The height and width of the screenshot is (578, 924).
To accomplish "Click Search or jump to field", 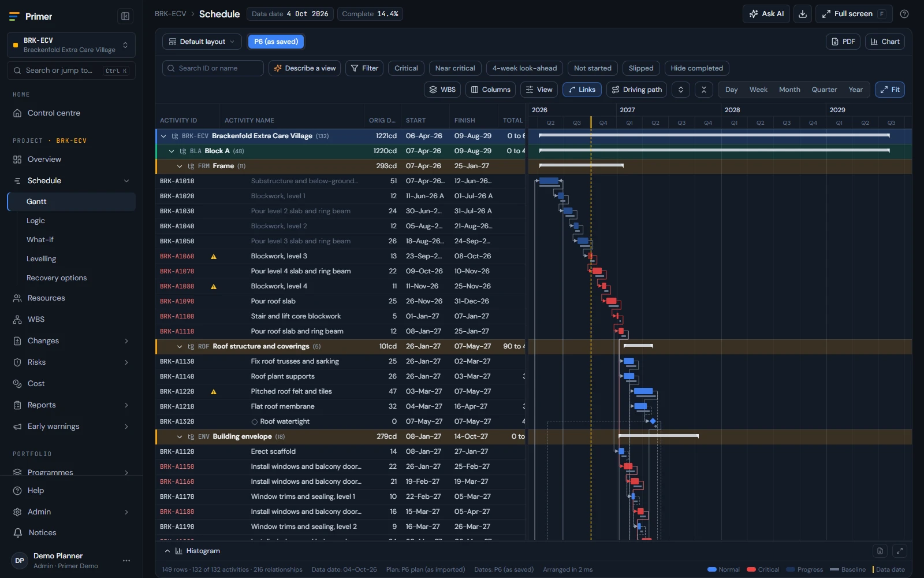I will click(x=71, y=71).
